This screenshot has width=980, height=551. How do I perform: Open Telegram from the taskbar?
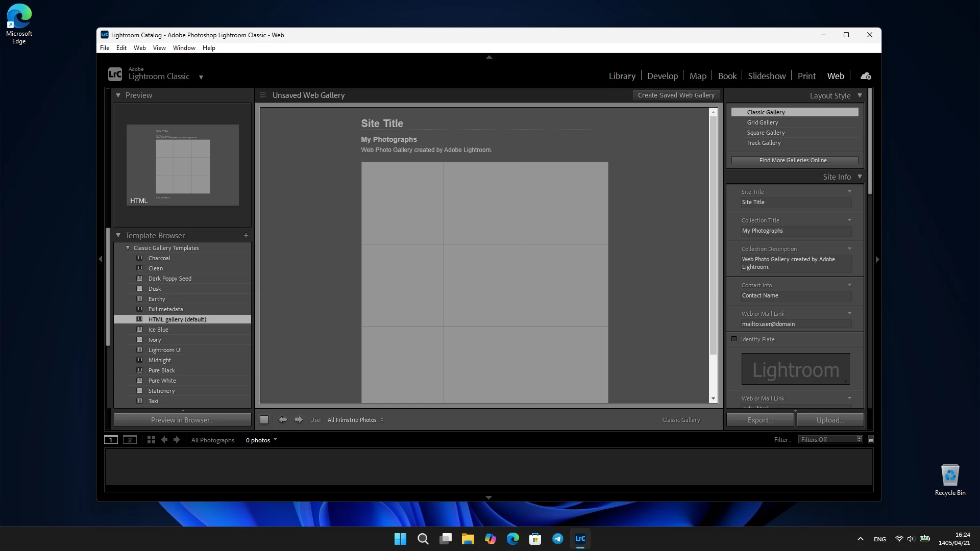pos(557,539)
